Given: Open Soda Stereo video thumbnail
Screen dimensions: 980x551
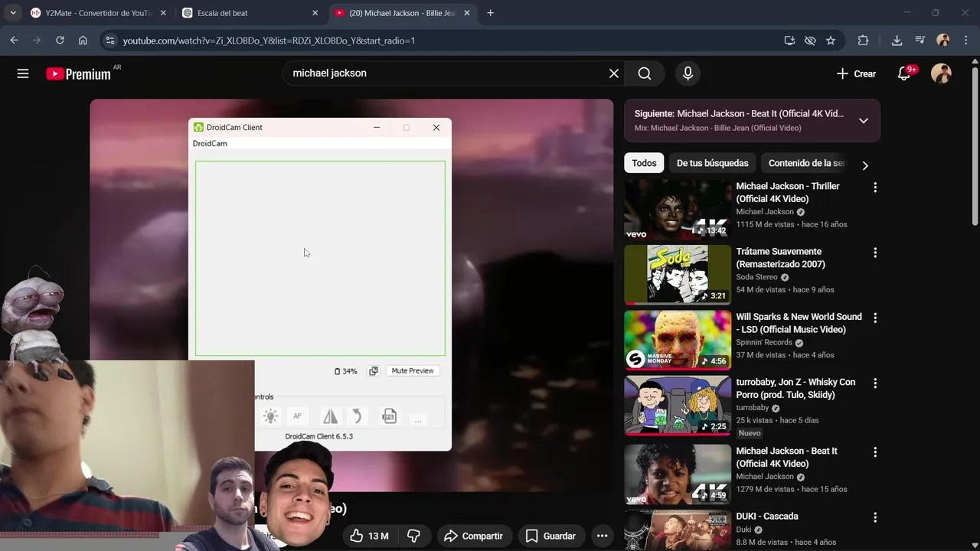Looking at the screenshot, I should coord(678,275).
